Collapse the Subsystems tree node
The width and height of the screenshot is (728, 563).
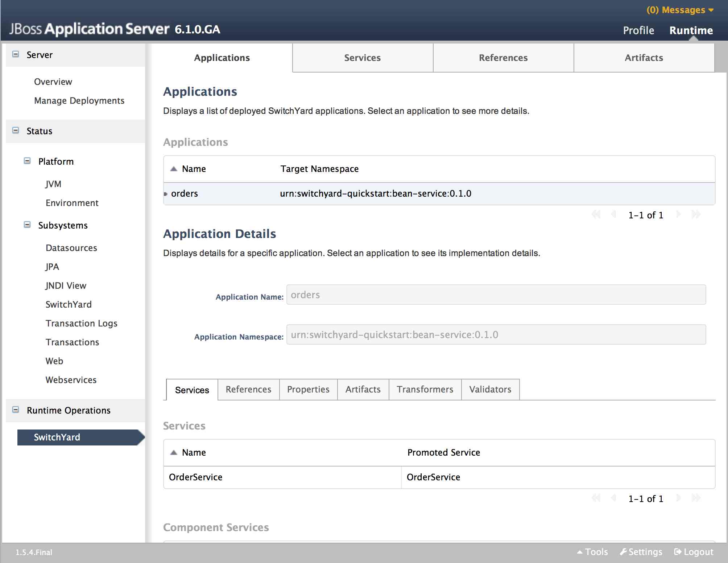(27, 225)
